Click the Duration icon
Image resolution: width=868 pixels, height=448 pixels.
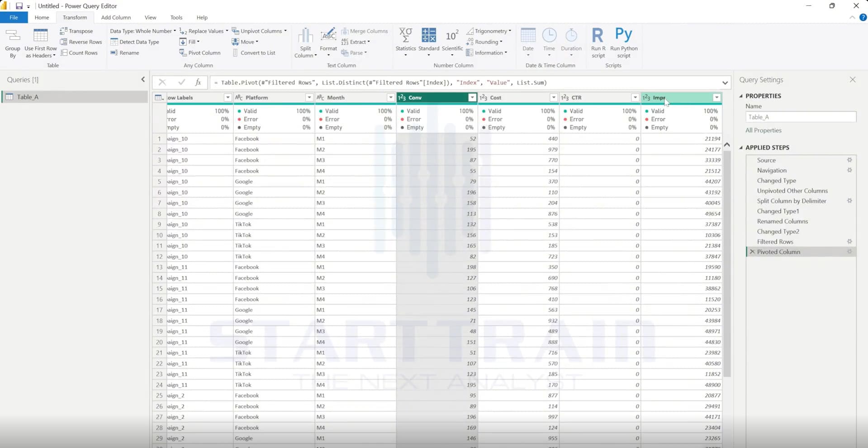[x=571, y=35]
